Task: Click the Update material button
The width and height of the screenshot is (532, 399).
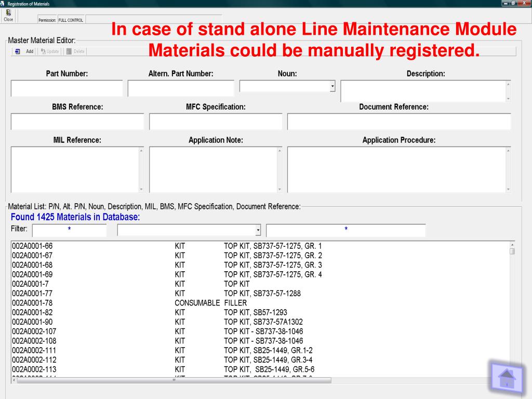Action: [50, 51]
